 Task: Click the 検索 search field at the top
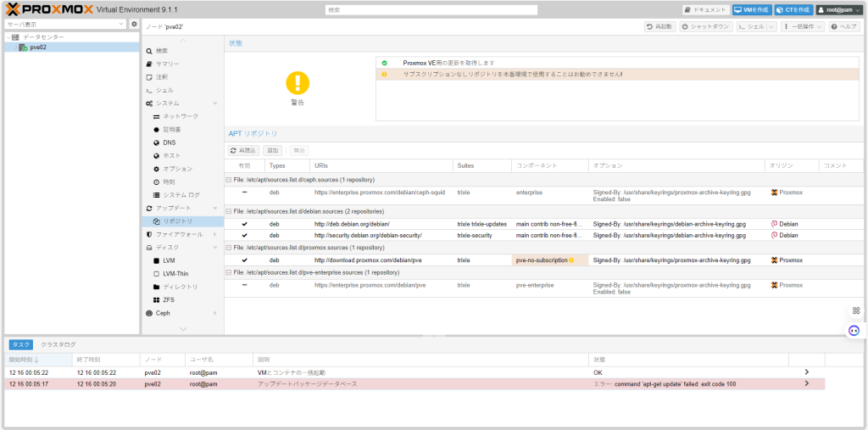coord(431,10)
